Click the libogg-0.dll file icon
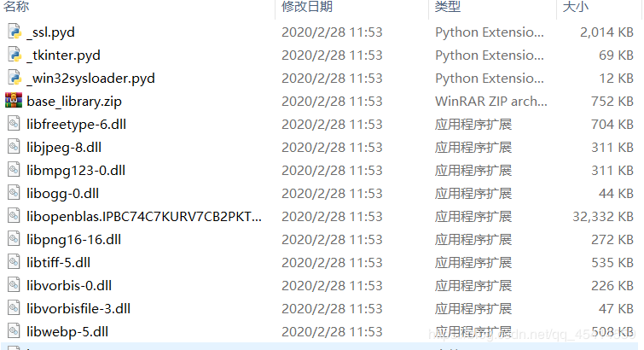 point(14,194)
